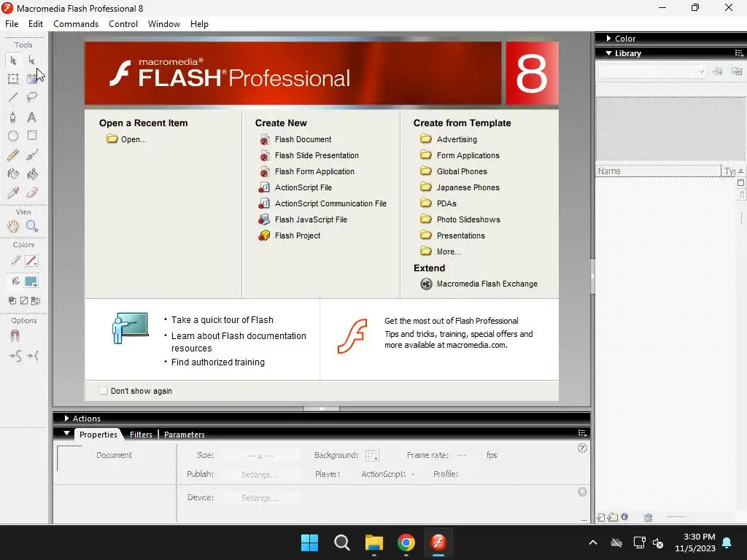Toggle the Snap to Objects magnet
The image size is (747, 560).
click(15, 336)
